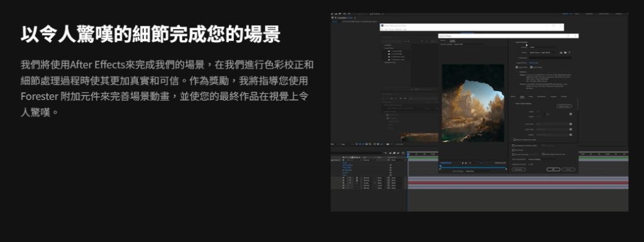
Task: Click the motion blur icon above timeline layers
Action: click(x=398, y=153)
